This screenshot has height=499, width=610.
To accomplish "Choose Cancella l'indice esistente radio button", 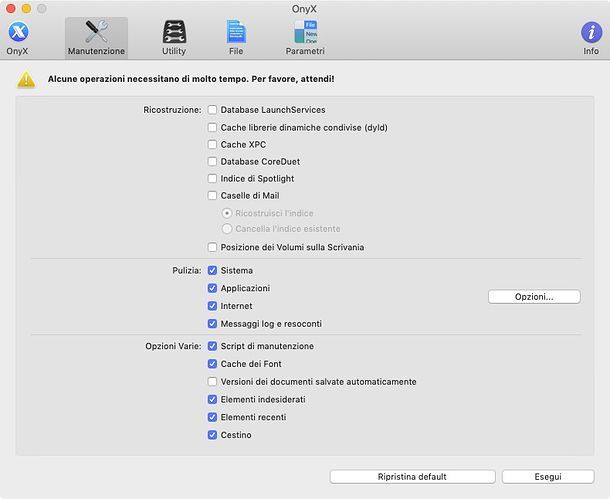I will coord(227,229).
